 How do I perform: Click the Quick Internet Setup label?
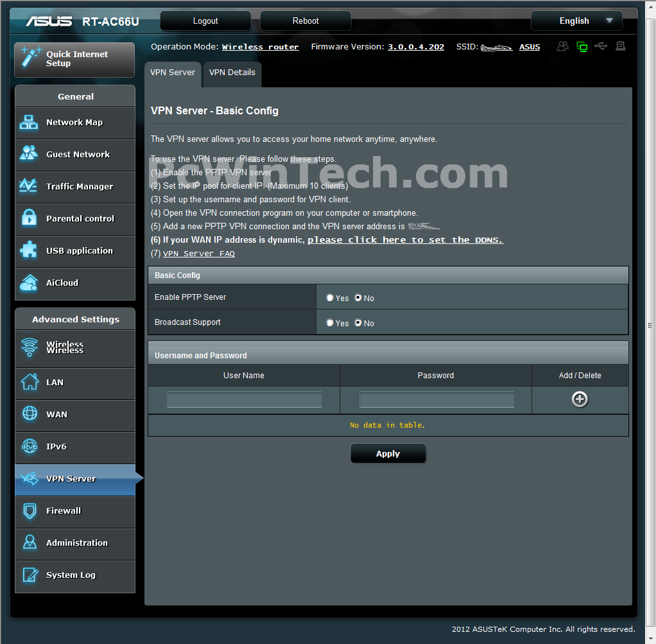click(x=77, y=58)
